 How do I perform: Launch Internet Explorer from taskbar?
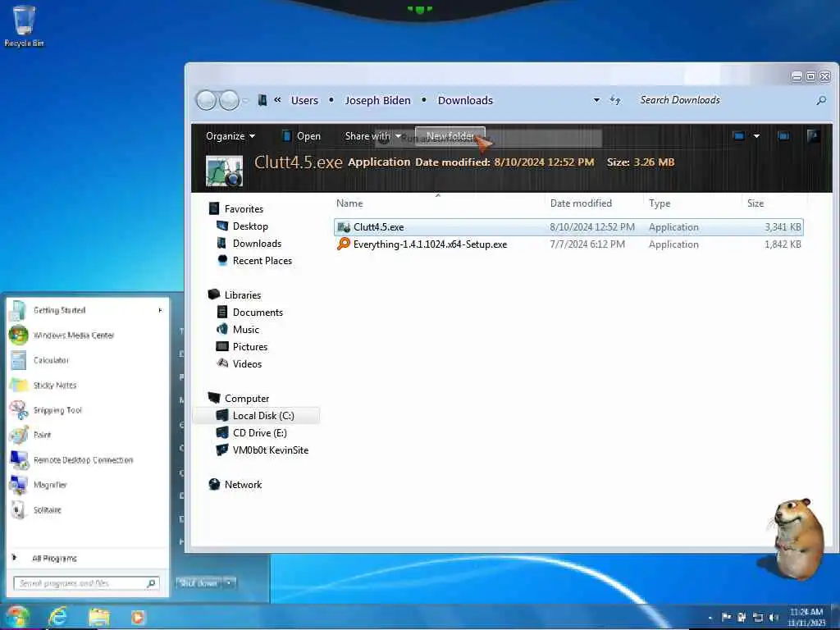[x=57, y=617]
